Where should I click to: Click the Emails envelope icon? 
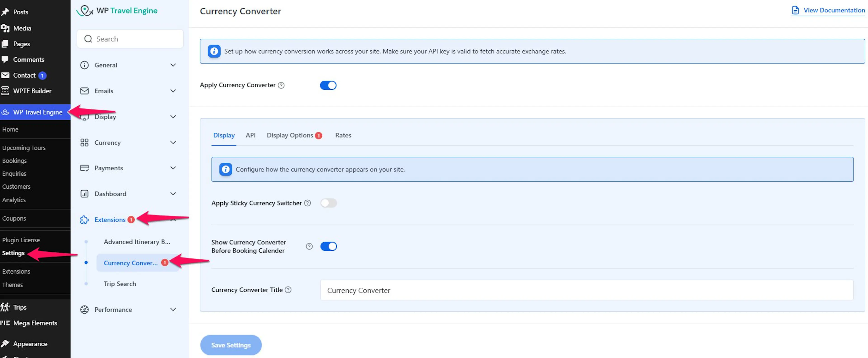(84, 91)
